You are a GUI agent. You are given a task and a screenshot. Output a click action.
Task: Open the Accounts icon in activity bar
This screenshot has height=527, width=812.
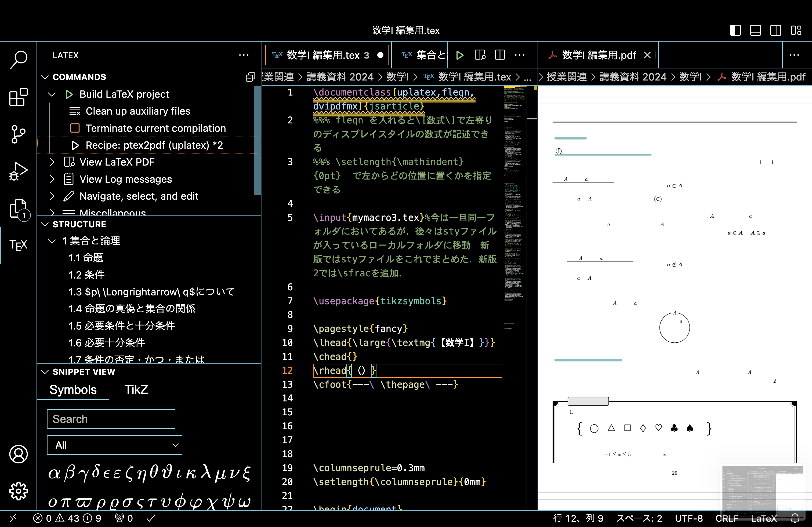pyautogui.click(x=19, y=454)
